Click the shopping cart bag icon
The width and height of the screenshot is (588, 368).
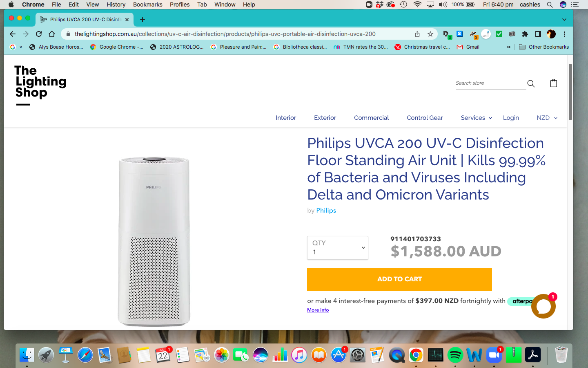(554, 83)
